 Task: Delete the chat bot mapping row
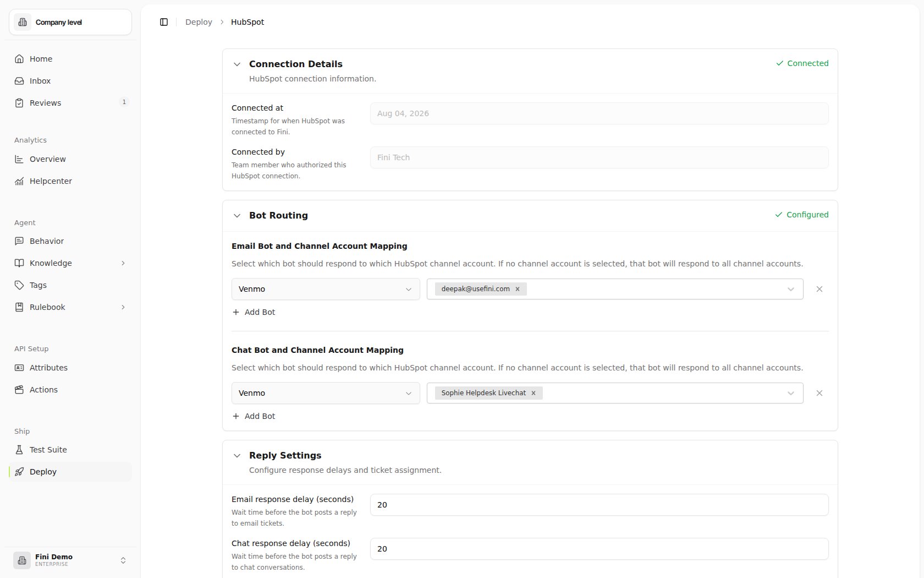coord(820,393)
